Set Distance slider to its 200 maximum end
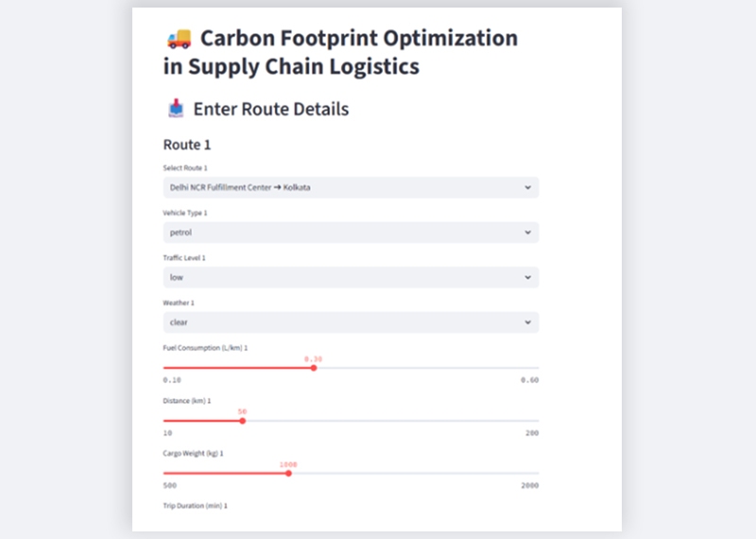Screen dimensions: 756x539 click(539, 421)
